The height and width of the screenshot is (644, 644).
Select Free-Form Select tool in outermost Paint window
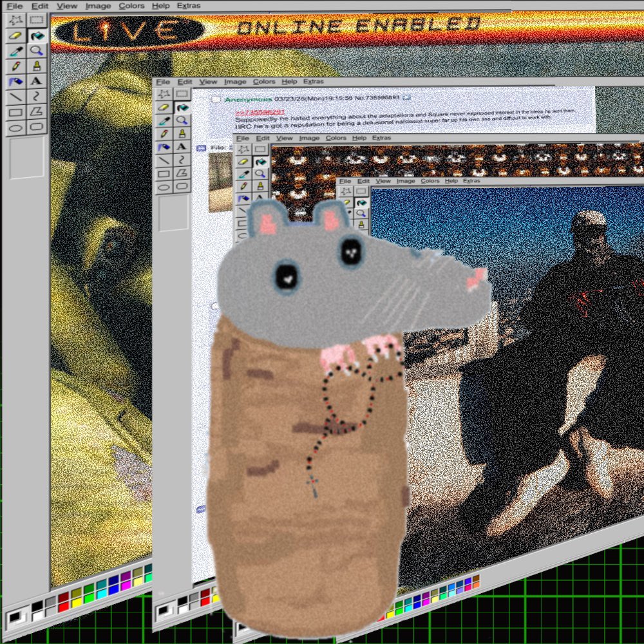(15, 20)
